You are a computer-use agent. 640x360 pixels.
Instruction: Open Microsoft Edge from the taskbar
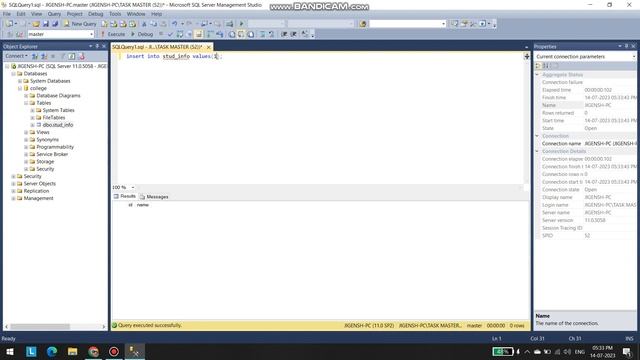(x=52, y=351)
